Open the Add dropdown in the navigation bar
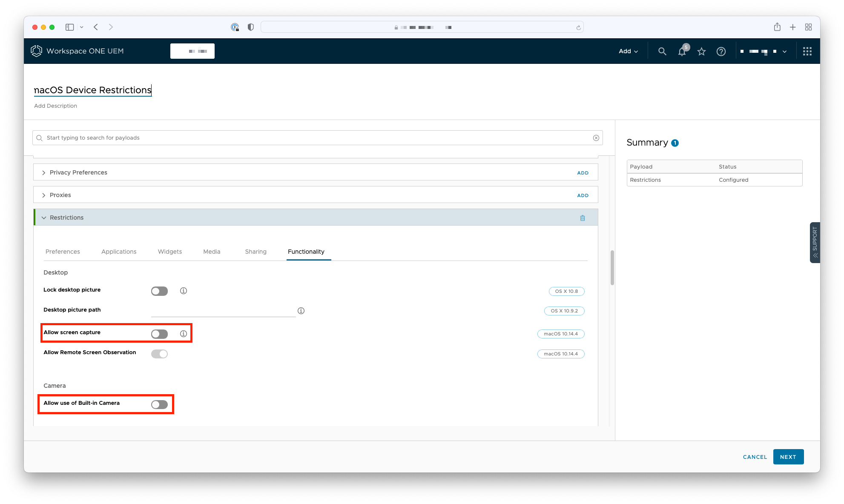 [628, 51]
